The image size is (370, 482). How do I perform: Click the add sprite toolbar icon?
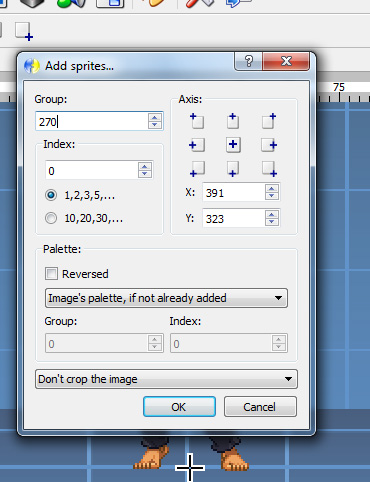24,32
